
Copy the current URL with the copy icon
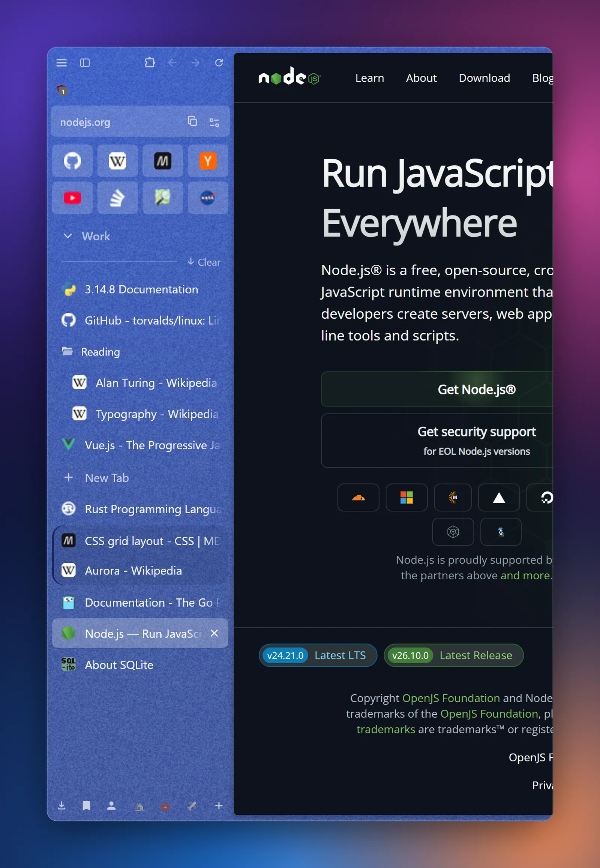[192, 121]
